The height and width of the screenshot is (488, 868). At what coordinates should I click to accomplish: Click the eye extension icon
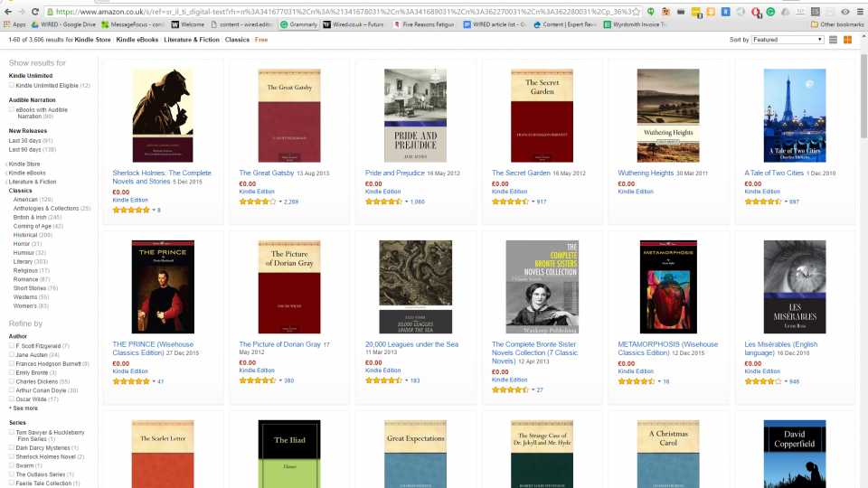coord(844,12)
